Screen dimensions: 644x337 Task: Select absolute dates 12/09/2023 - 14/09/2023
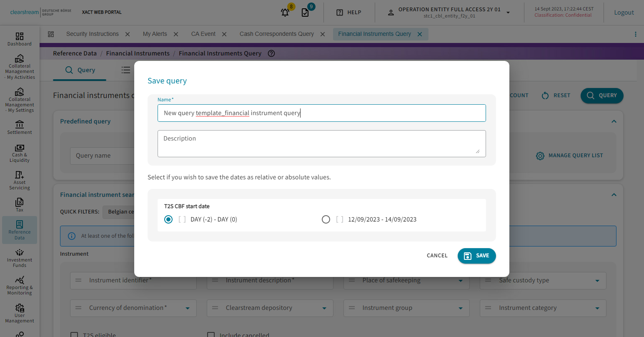click(326, 219)
